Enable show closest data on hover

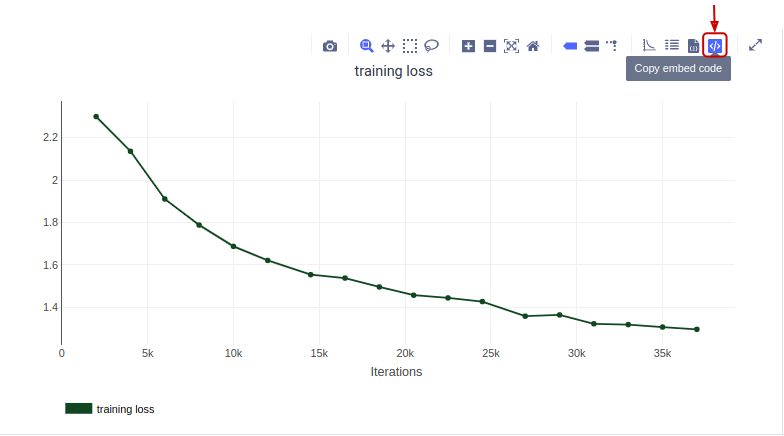pyautogui.click(x=570, y=46)
